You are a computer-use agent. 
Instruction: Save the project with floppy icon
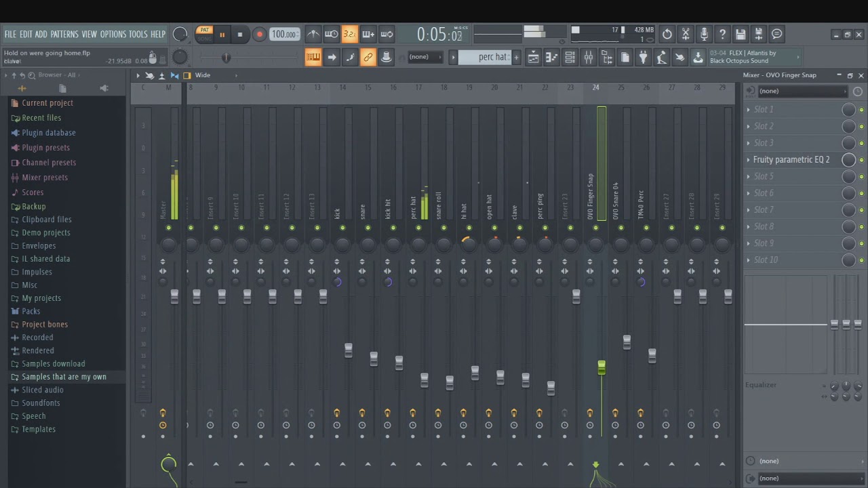pyautogui.click(x=741, y=34)
